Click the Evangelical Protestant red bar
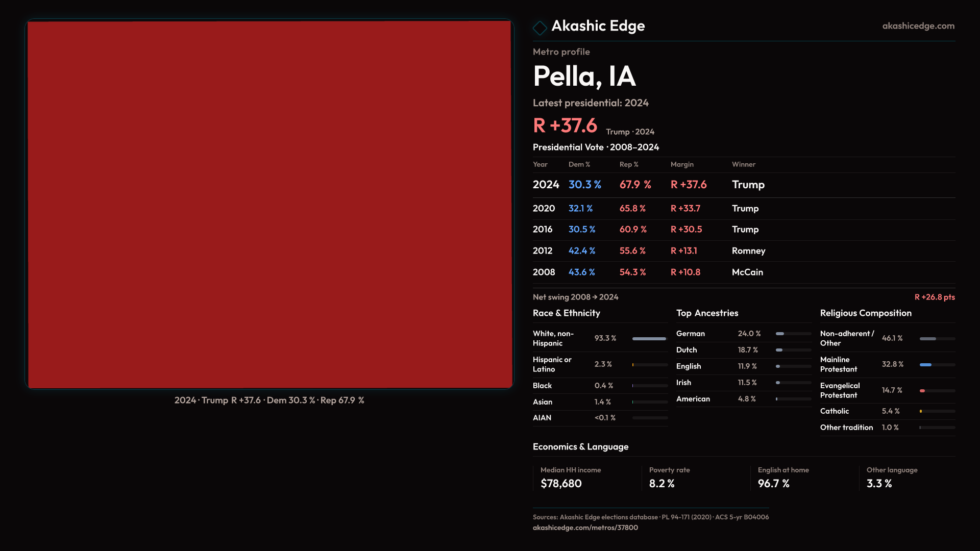 [x=923, y=391]
